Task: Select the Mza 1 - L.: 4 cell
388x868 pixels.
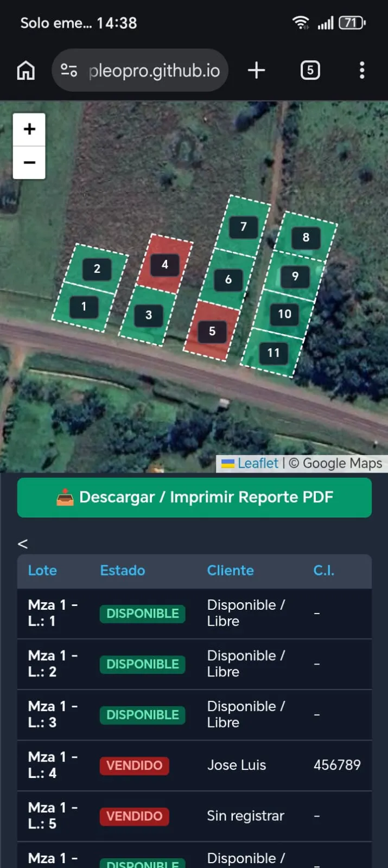Action: point(53,765)
